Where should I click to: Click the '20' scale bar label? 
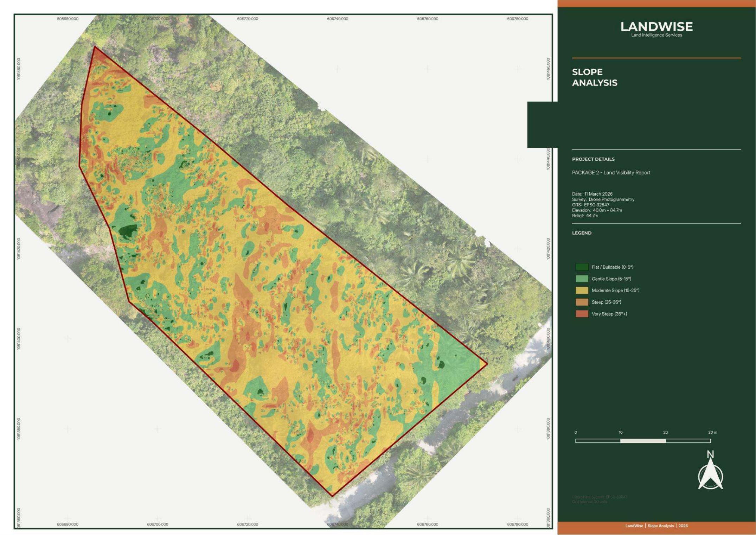(x=666, y=432)
